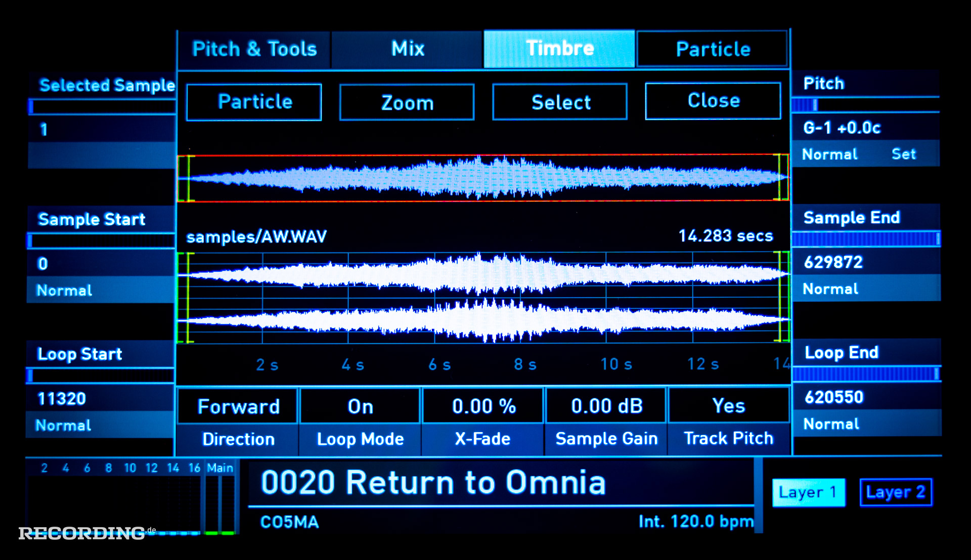Click the Sample Gain label
Screen dimensions: 971x560
click(606, 439)
